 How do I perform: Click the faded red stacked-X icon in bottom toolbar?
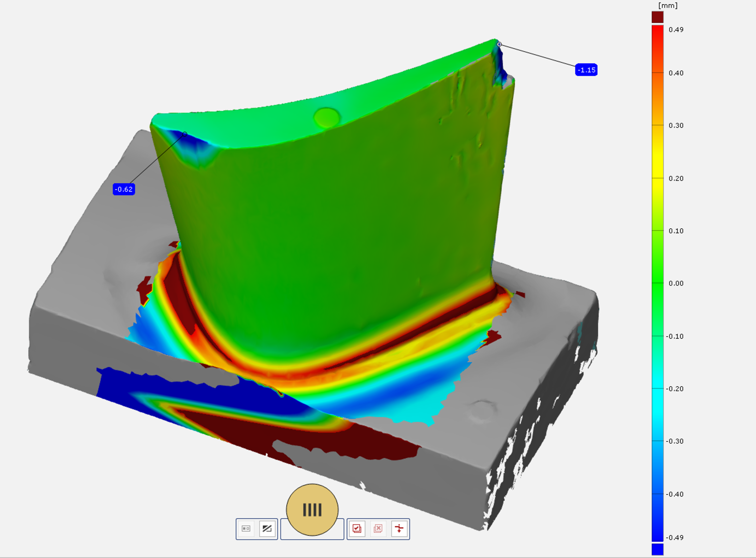tap(378, 529)
